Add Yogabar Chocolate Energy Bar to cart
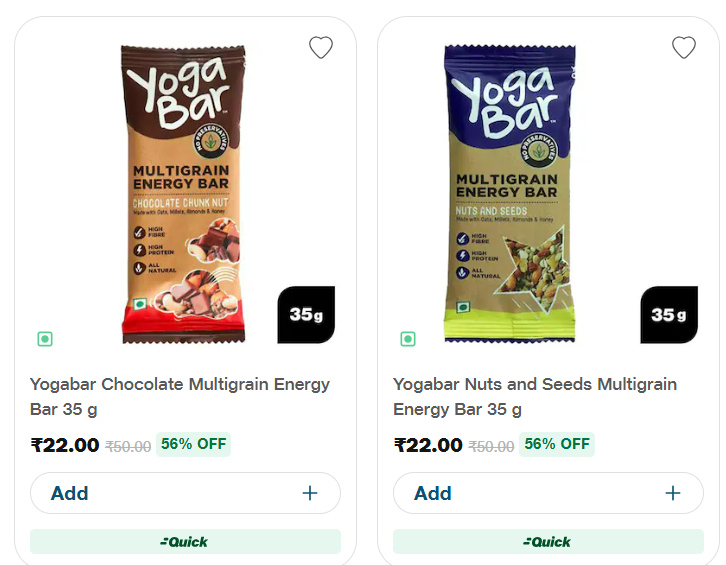 [x=70, y=493]
